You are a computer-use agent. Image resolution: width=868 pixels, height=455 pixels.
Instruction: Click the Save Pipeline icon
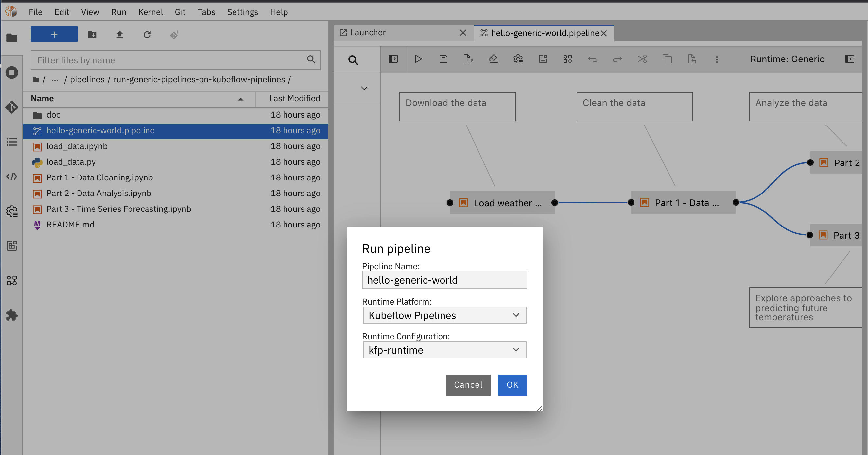(443, 59)
